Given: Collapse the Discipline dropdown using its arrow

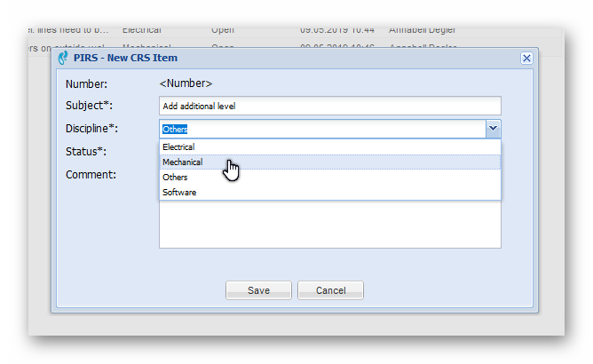Looking at the screenshot, I should [493, 129].
